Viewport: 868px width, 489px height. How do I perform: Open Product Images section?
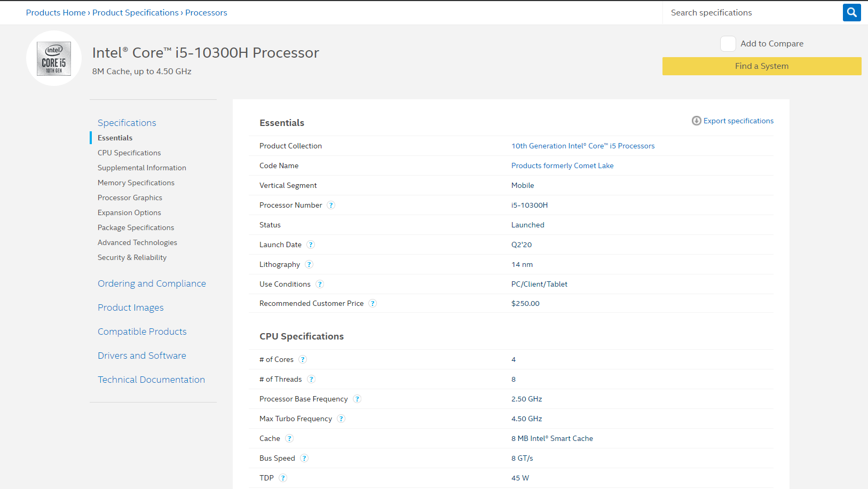[131, 307]
